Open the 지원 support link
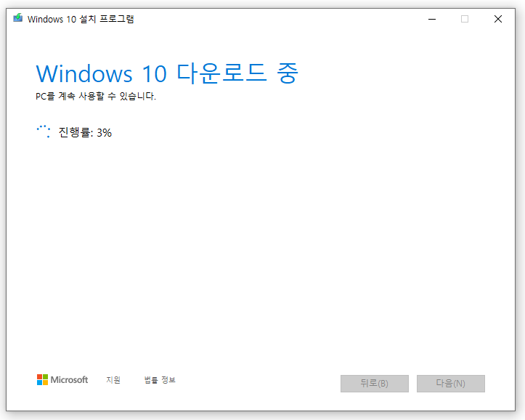 113,380
